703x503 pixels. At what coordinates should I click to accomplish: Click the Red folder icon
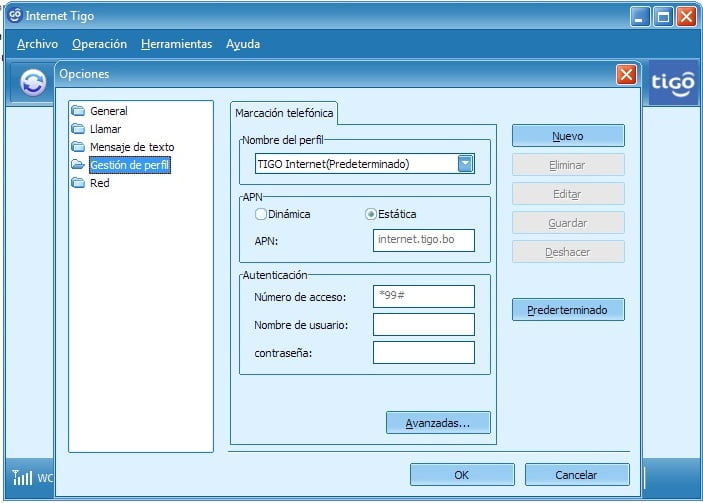click(x=78, y=183)
